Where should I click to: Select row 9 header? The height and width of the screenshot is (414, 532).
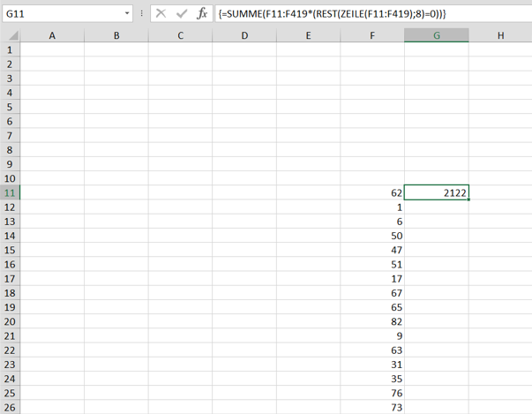(x=10, y=164)
